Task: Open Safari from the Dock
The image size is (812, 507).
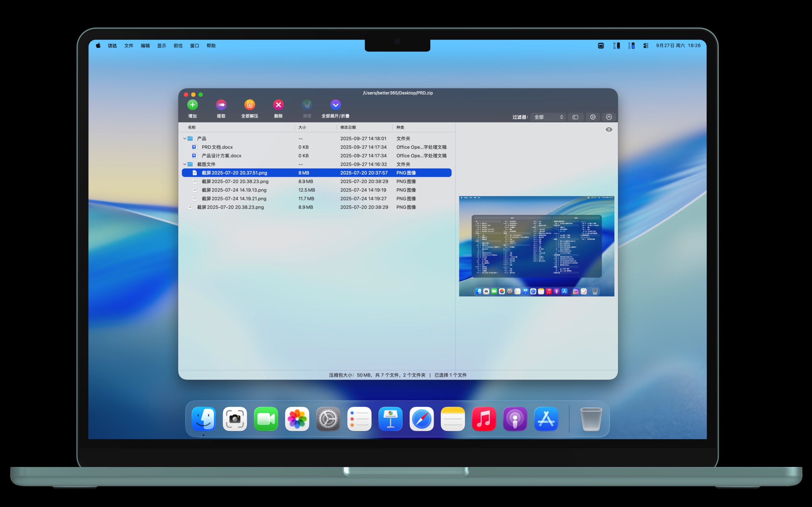Action: point(422,419)
